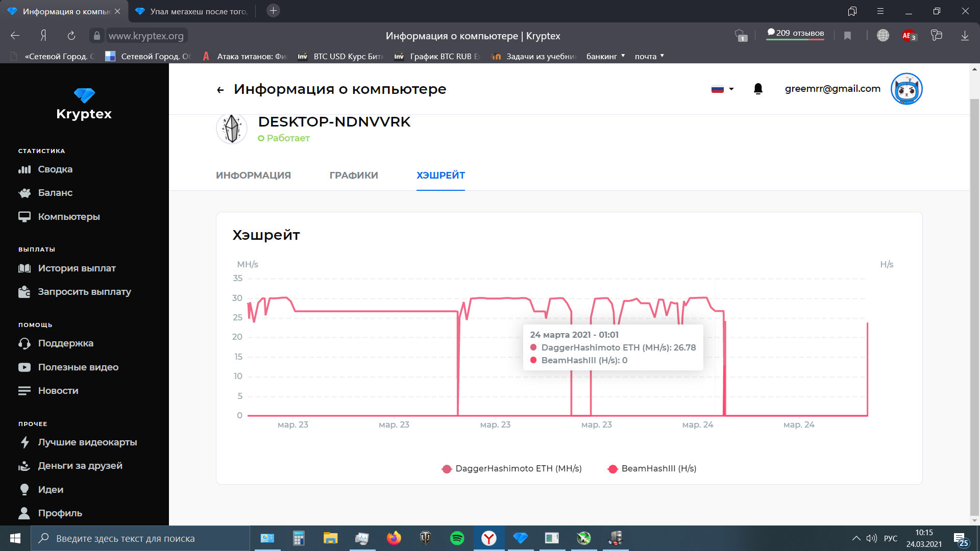Open История выплат page

point(77,268)
